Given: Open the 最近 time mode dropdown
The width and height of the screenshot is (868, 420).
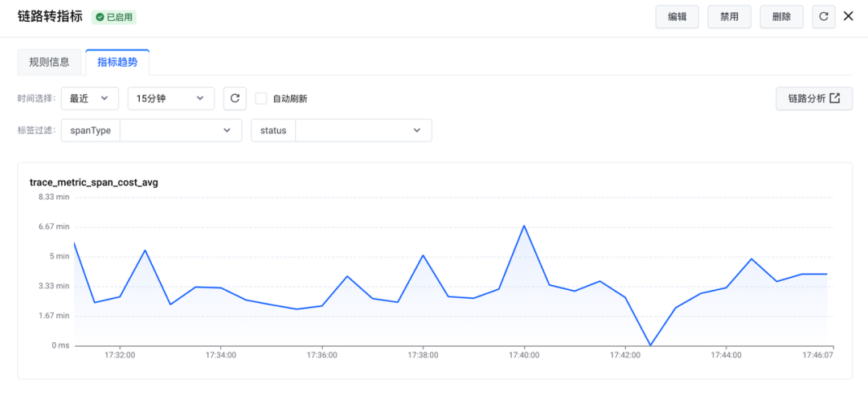Looking at the screenshot, I should point(89,99).
